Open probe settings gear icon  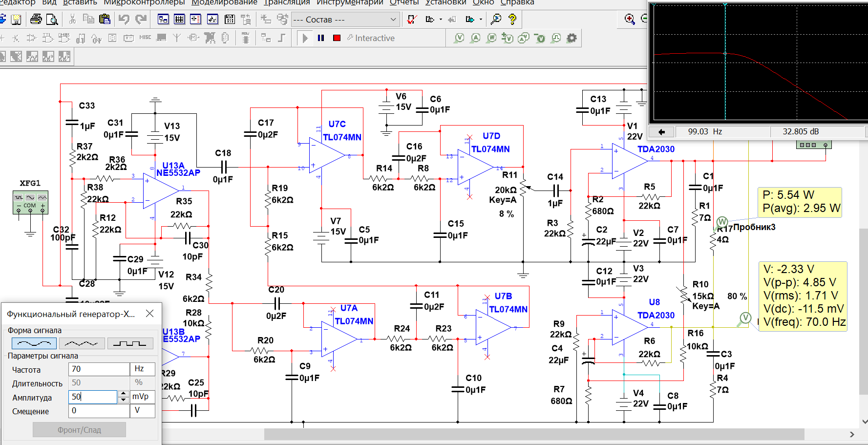click(572, 38)
